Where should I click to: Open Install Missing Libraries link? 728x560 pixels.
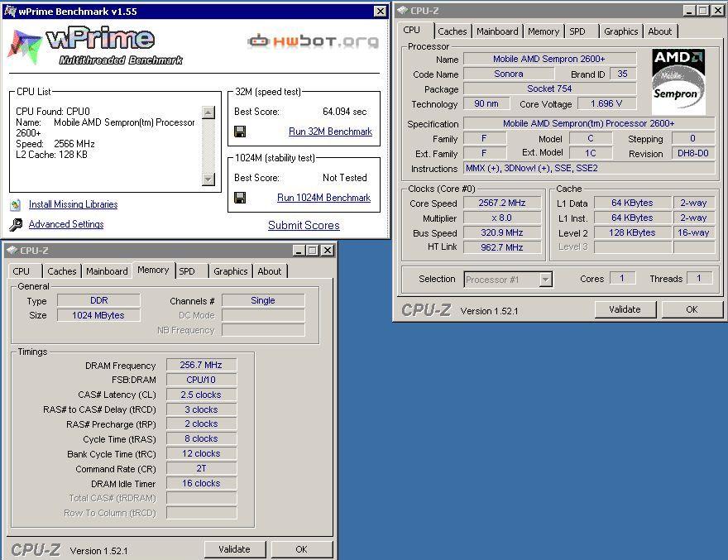click(x=73, y=204)
